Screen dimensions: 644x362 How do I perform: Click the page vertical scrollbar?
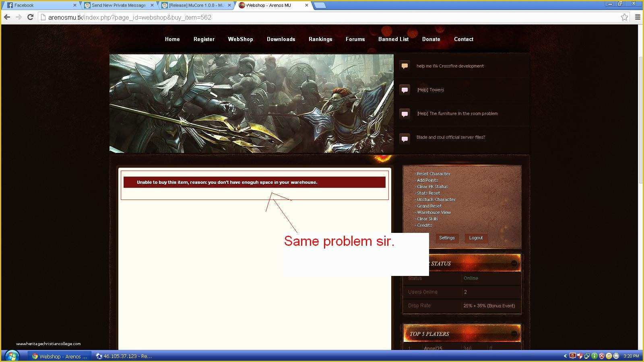(641, 121)
